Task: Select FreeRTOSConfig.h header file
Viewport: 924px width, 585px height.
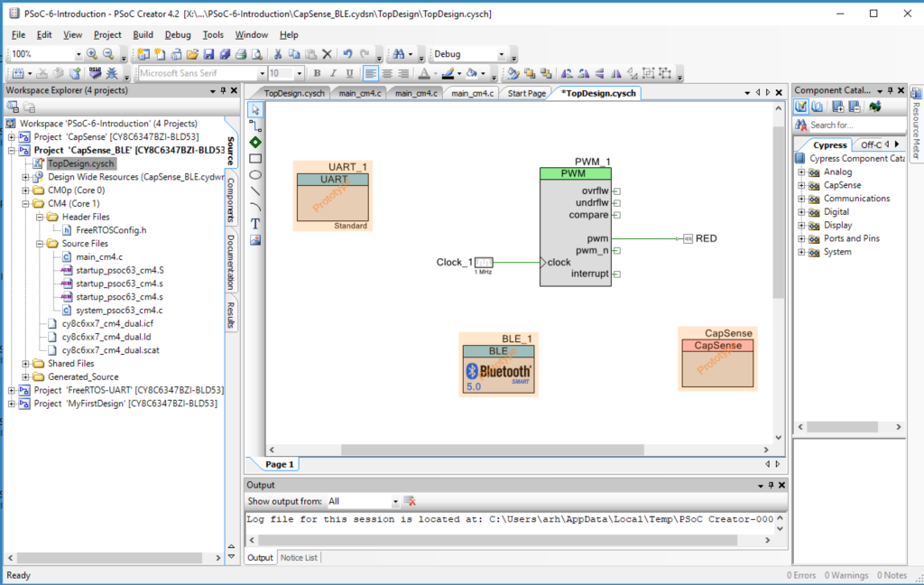Action: click(x=111, y=230)
